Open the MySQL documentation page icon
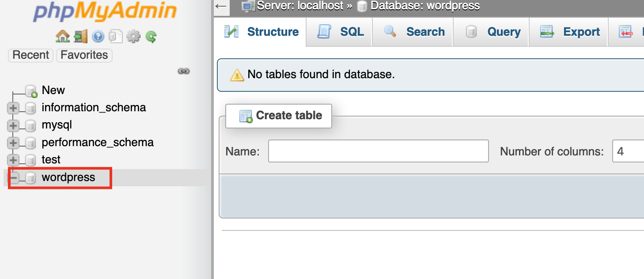This screenshot has height=279, width=644. pyautogui.click(x=115, y=36)
